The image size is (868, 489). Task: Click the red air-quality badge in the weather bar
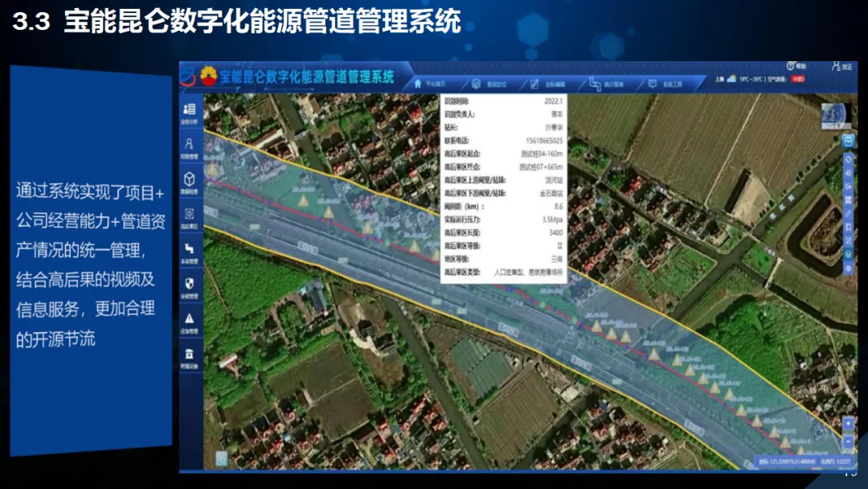[x=798, y=79]
